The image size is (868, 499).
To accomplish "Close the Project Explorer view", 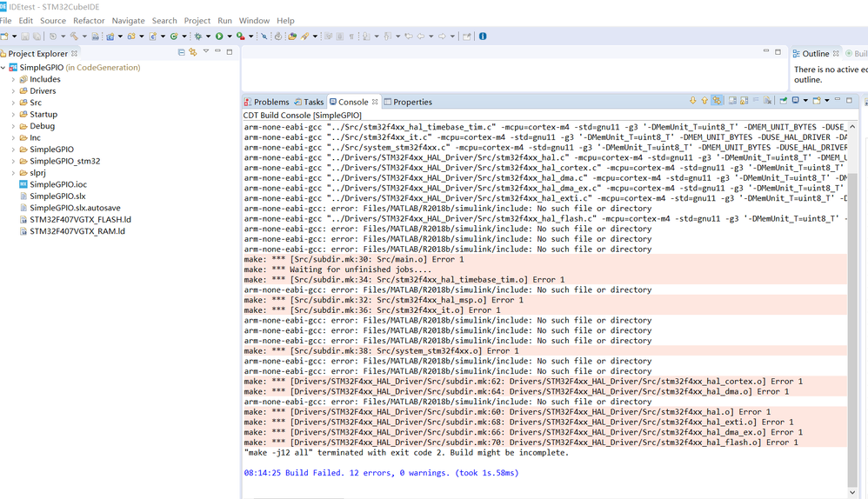I will 74,53.
